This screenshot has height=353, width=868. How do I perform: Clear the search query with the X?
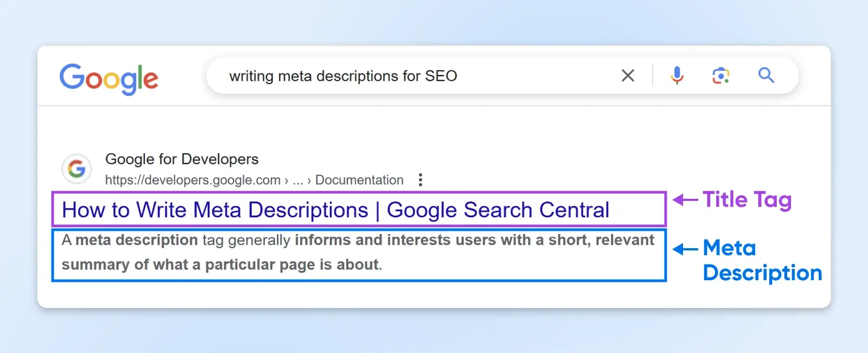pos(628,75)
